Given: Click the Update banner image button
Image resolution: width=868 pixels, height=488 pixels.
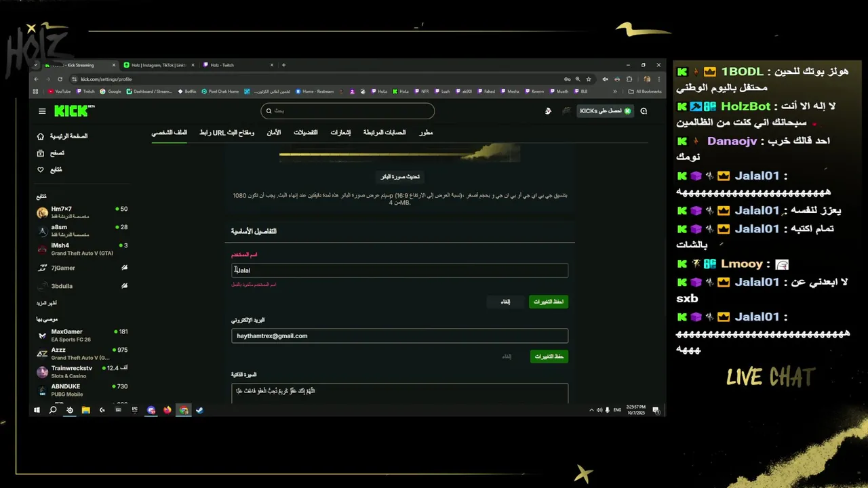Looking at the screenshot, I should click(x=400, y=177).
